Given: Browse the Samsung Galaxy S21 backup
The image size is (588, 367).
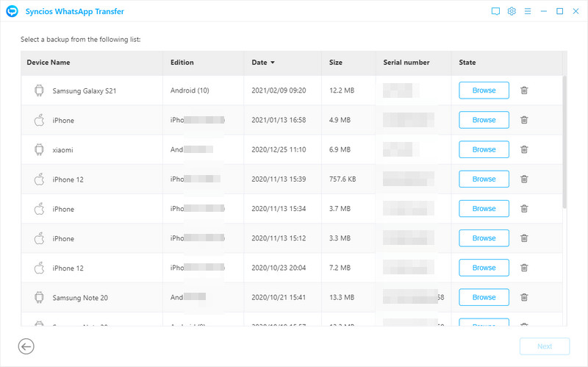Looking at the screenshot, I should point(484,90).
